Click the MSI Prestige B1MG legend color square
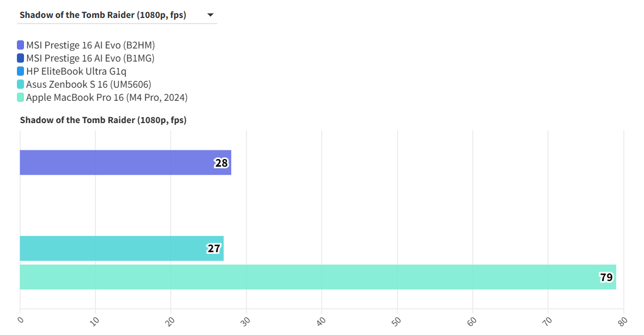 tap(21, 58)
